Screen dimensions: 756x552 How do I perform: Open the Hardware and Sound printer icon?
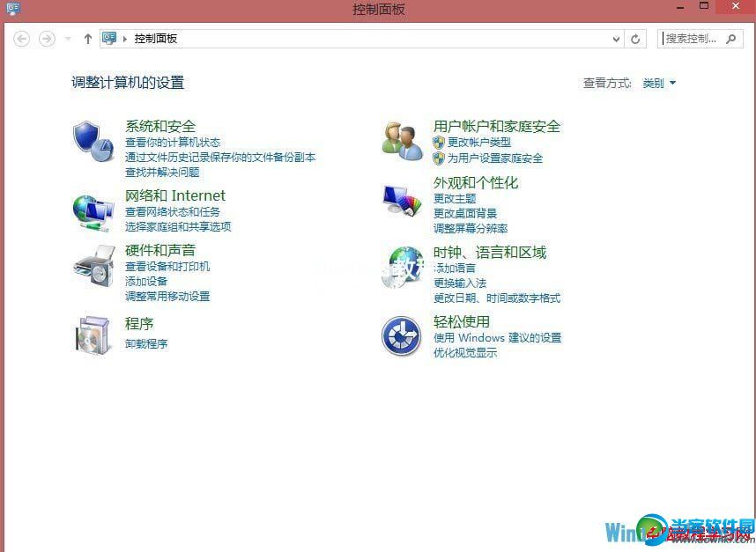[94, 267]
